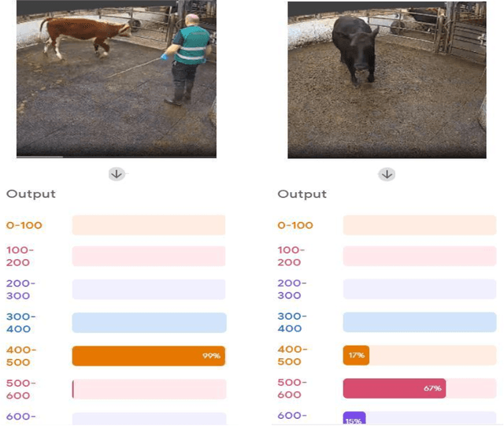Select the 500-600 bar in brown cow output
504x426 pixels.
tap(148, 389)
